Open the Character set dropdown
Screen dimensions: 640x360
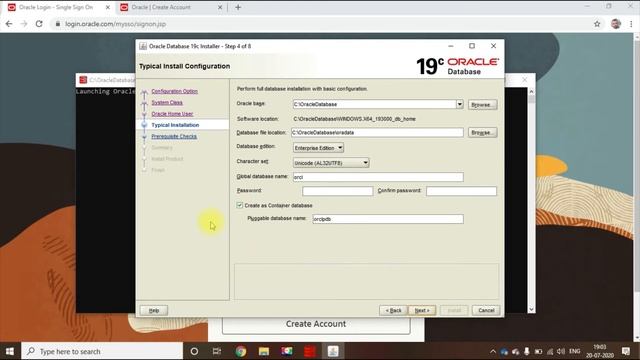pos(331,163)
